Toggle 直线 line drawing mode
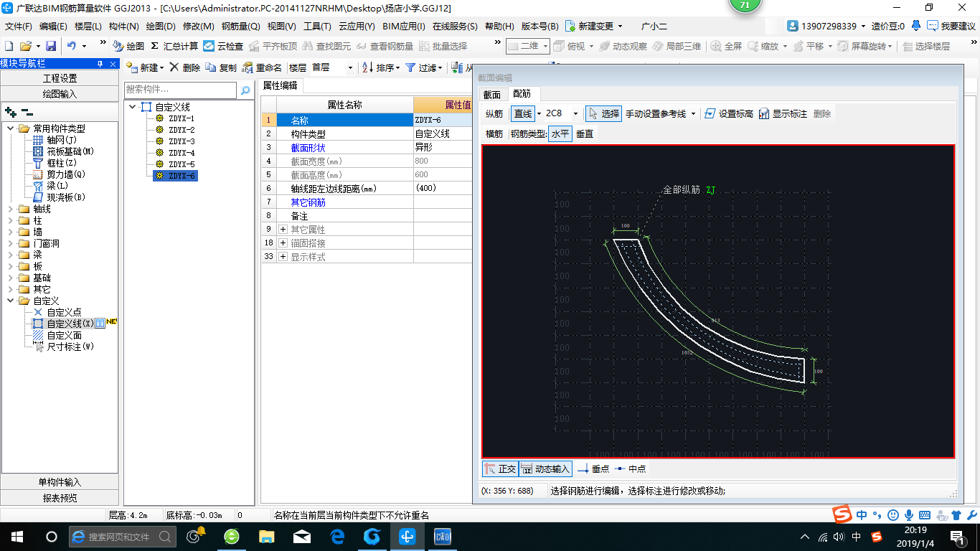Image resolution: width=980 pixels, height=551 pixels. click(523, 113)
